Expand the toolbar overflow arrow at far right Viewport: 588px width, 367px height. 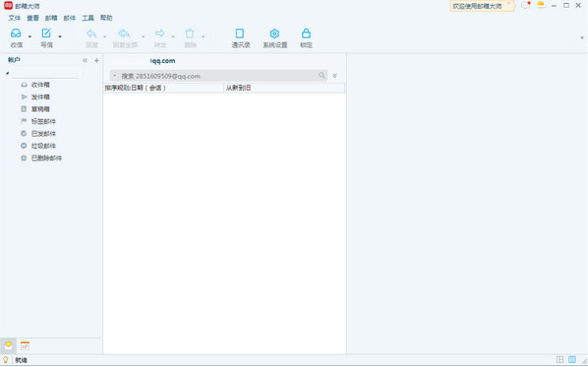[x=582, y=38]
